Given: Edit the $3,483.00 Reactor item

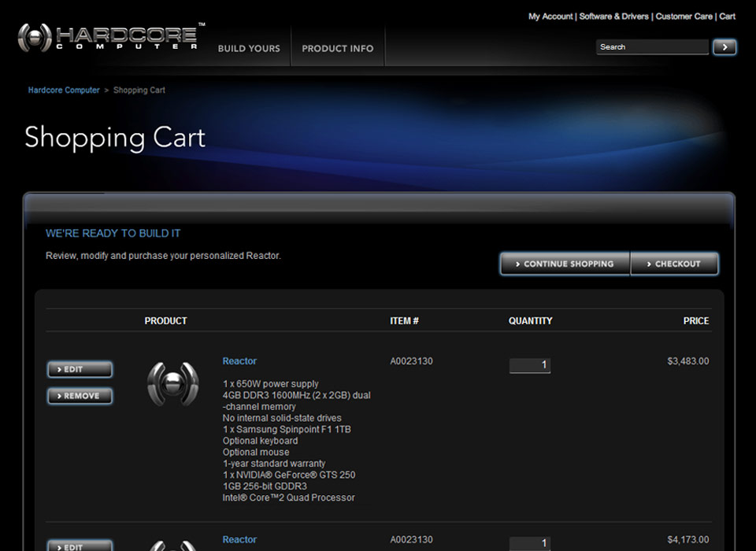Looking at the screenshot, I should tap(80, 370).
